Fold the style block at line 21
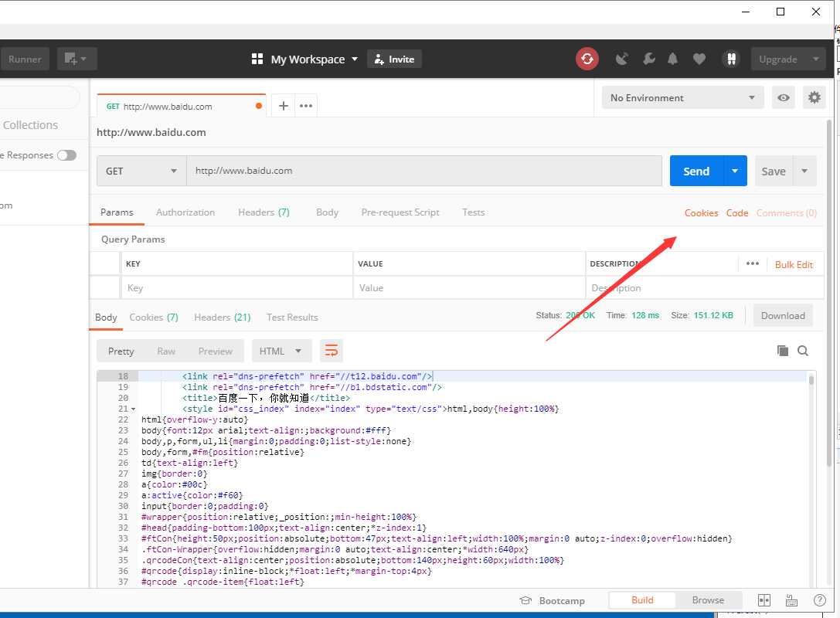 [x=134, y=409]
